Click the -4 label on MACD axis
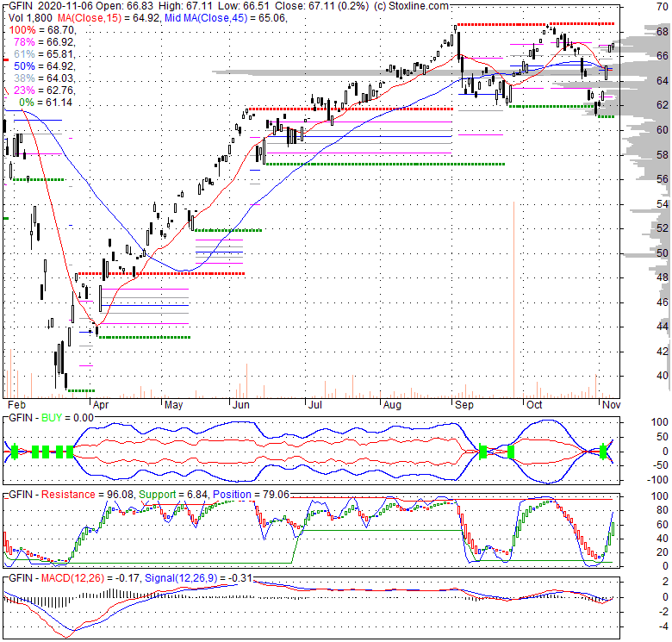Screen dimensions: 672x642 coord(664,626)
